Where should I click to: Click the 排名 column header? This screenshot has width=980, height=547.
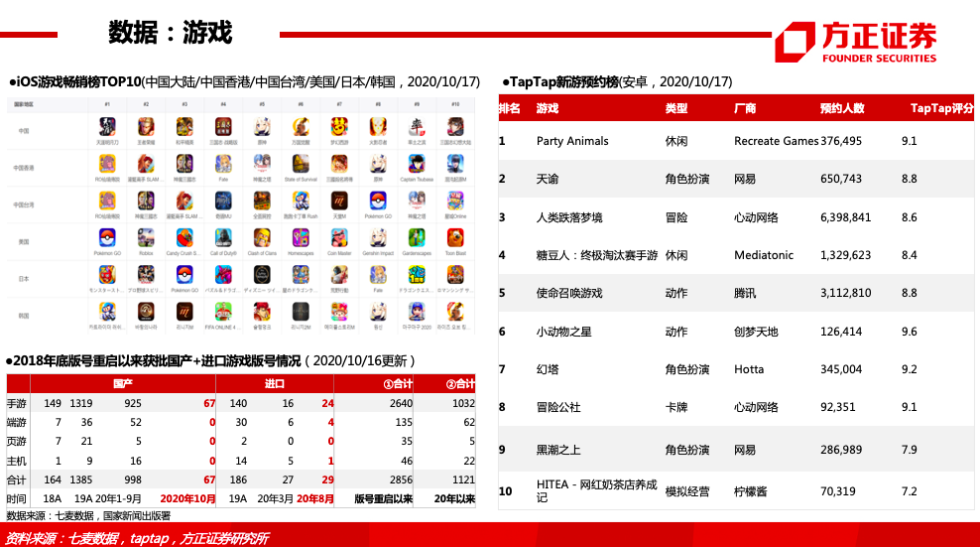point(510,108)
